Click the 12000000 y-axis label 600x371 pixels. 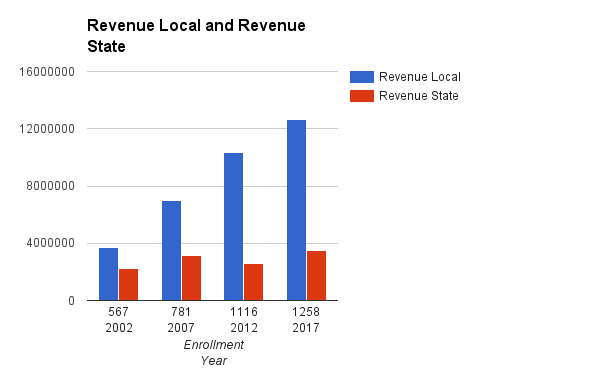[x=47, y=129]
